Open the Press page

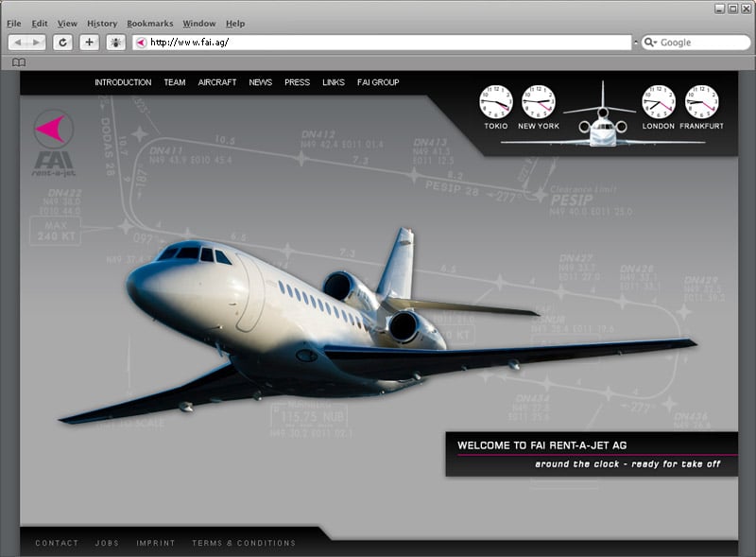tap(297, 82)
